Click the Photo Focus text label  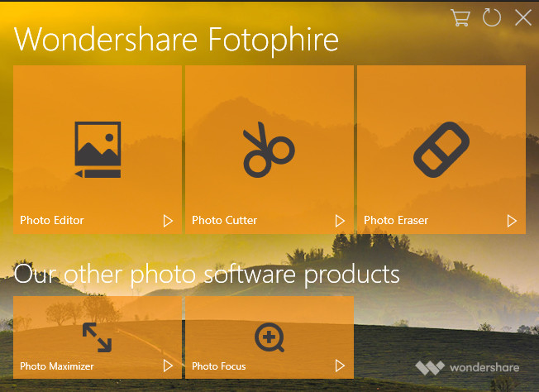tap(219, 366)
